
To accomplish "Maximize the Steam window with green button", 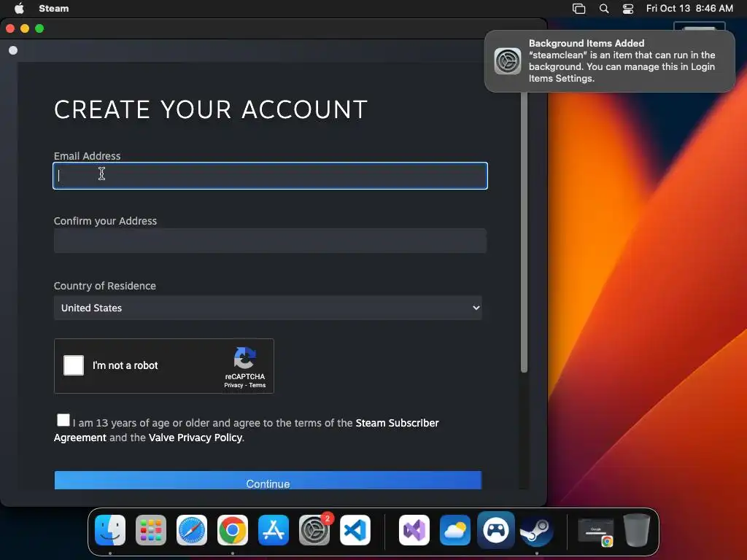I will (x=39, y=28).
